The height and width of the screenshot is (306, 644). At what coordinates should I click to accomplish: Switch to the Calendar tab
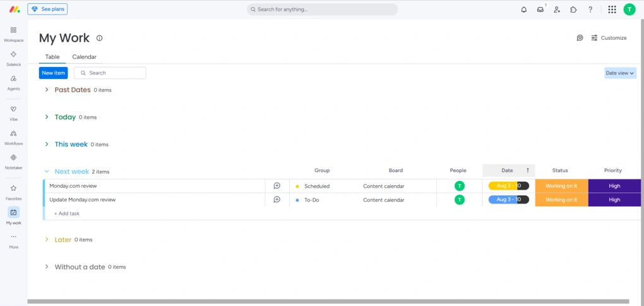pyautogui.click(x=84, y=57)
